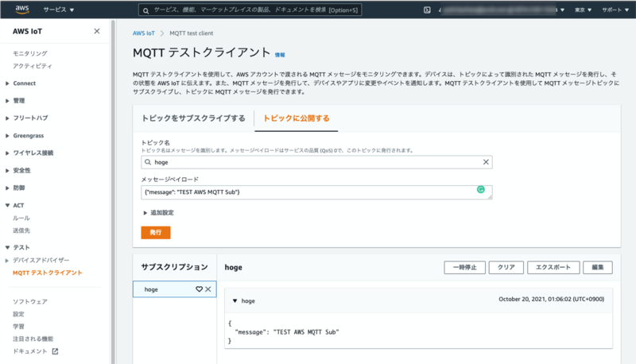The width and height of the screenshot is (636, 364).
Task: Open the サポート support dropdown
Action: 615,10
